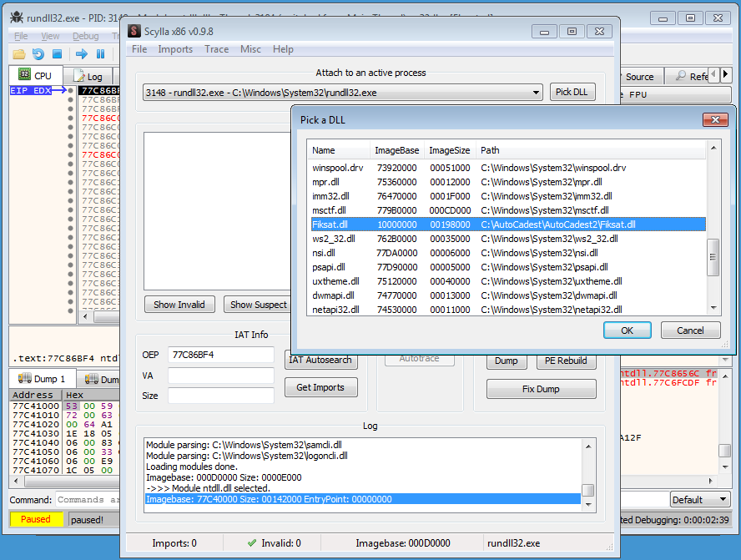Viewport: 741px width, 560px height.
Task: Open the Trace menu in Scylla
Action: [x=216, y=49]
